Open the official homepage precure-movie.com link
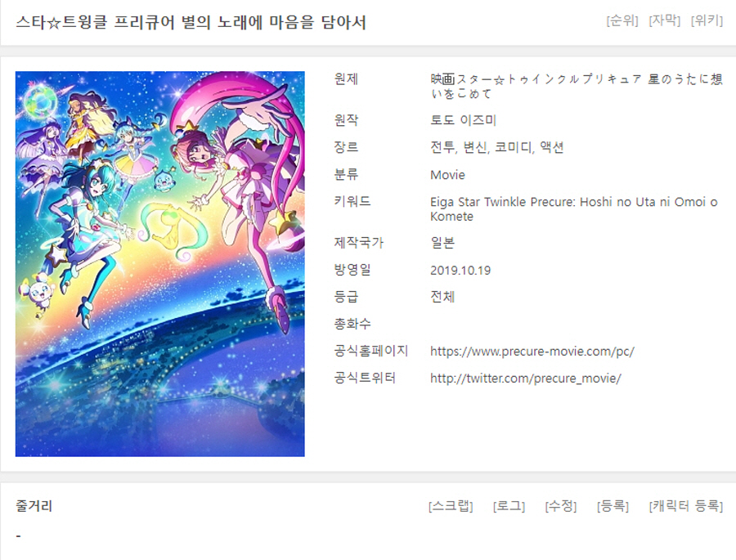The width and height of the screenshot is (736, 560). coord(532,352)
